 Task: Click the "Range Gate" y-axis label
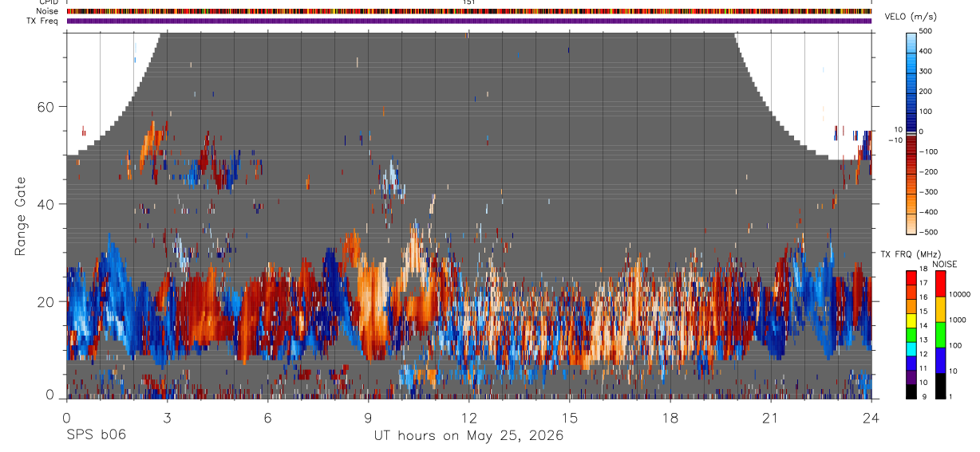[22, 216]
